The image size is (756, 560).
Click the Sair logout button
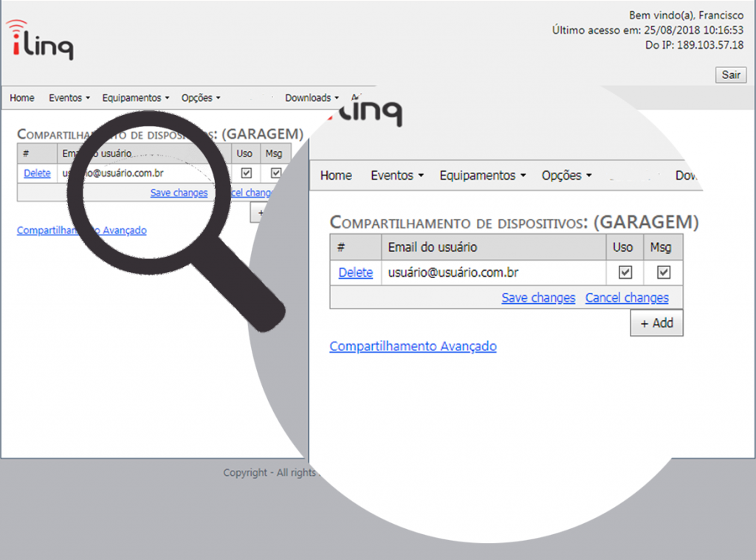pyautogui.click(x=731, y=75)
